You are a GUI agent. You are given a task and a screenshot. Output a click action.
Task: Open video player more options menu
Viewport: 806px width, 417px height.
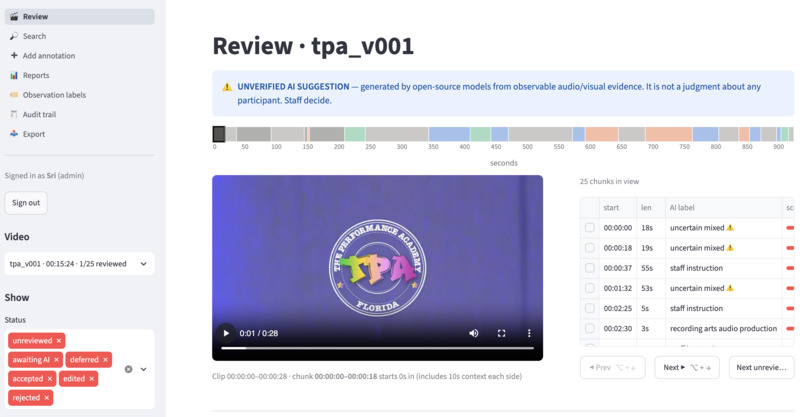coord(529,333)
